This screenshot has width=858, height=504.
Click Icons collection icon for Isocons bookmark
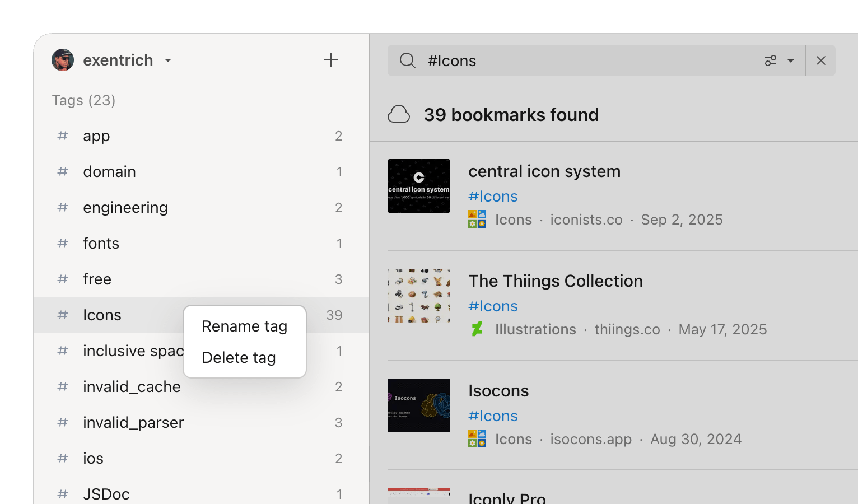477,438
